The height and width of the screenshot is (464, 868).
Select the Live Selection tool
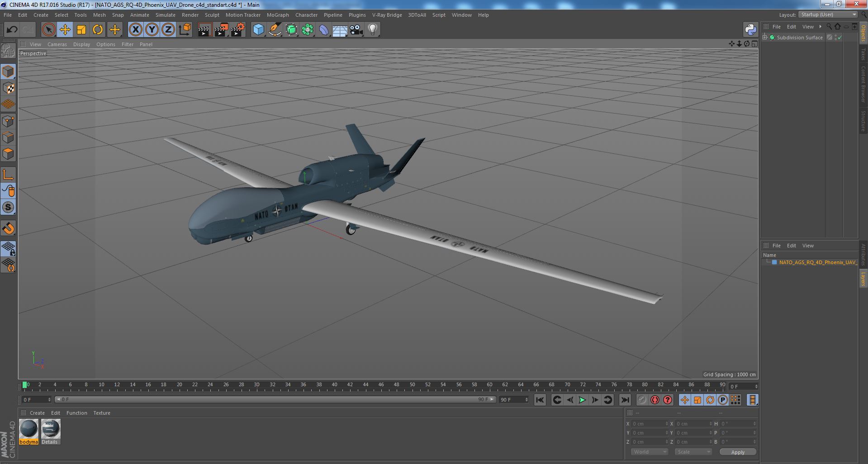click(x=48, y=30)
